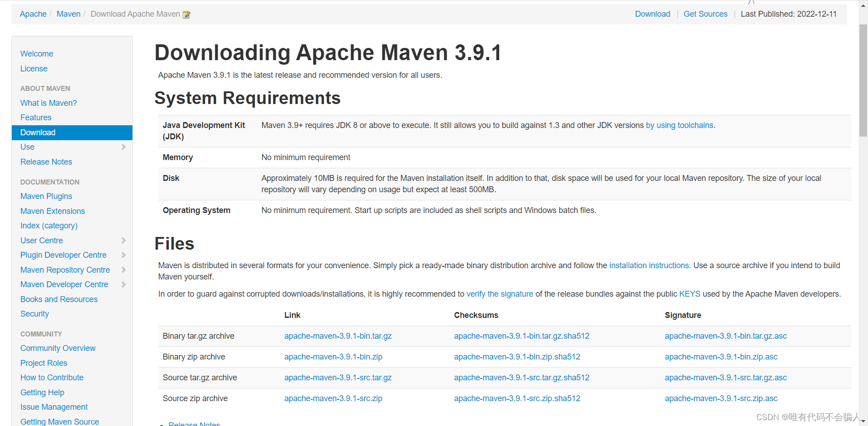Click the 'Java Development Kit (JDK)' cell
Image resolution: width=868 pixels, height=426 pixels.
(x=204, y=131)
